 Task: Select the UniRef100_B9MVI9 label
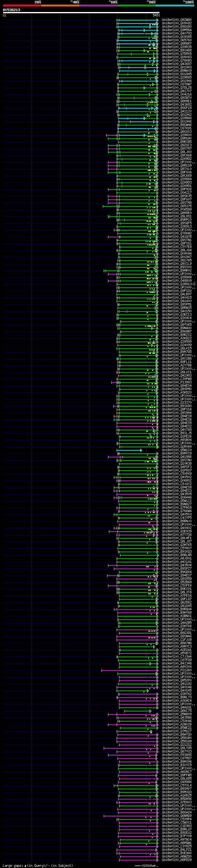click(176, 454)
